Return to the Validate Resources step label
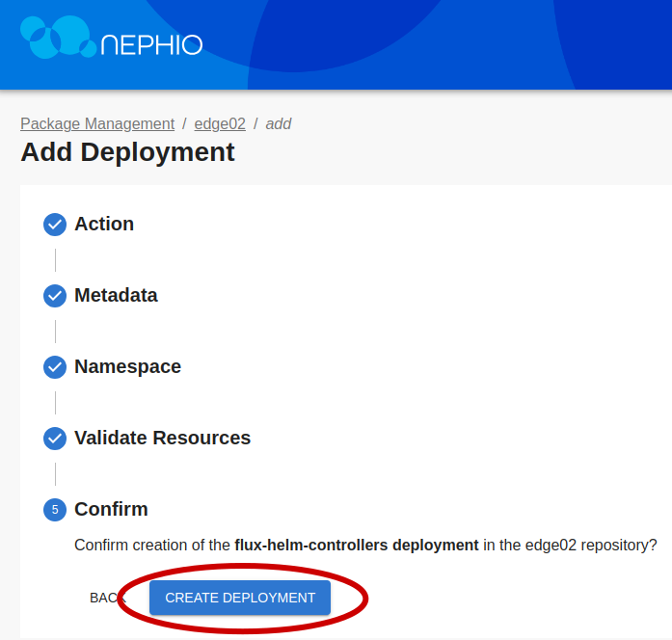Screen dimensions: 672x640 coord(162,438)
